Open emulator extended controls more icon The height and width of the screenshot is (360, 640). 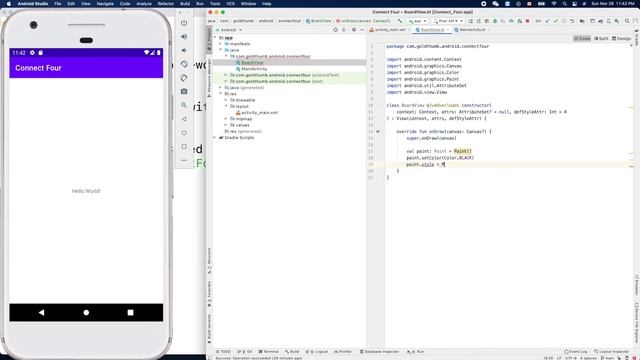[x=184, y=160]
